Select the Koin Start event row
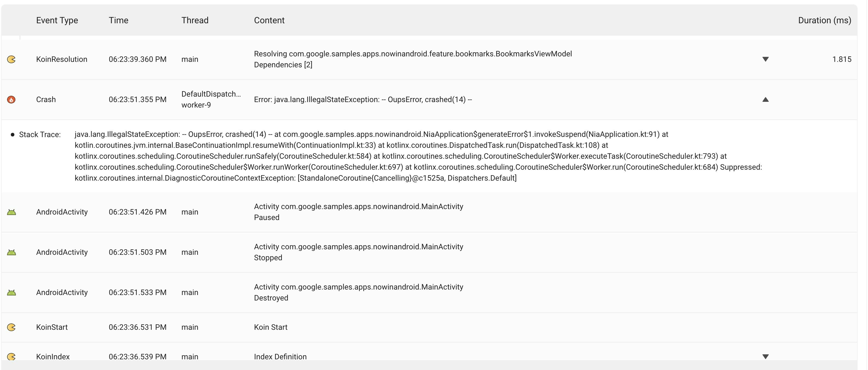The height and width of the screenshot is (370, 868). (270, 327)
